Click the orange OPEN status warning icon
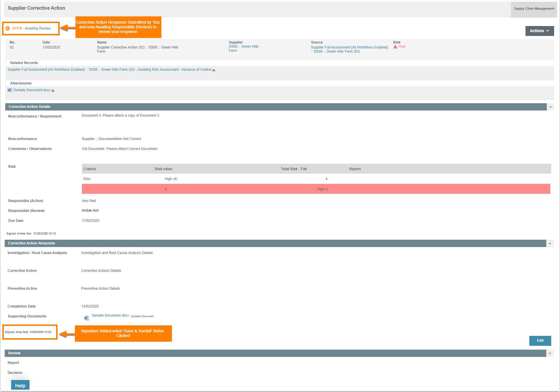560x392 pixels. pos(8,28)
